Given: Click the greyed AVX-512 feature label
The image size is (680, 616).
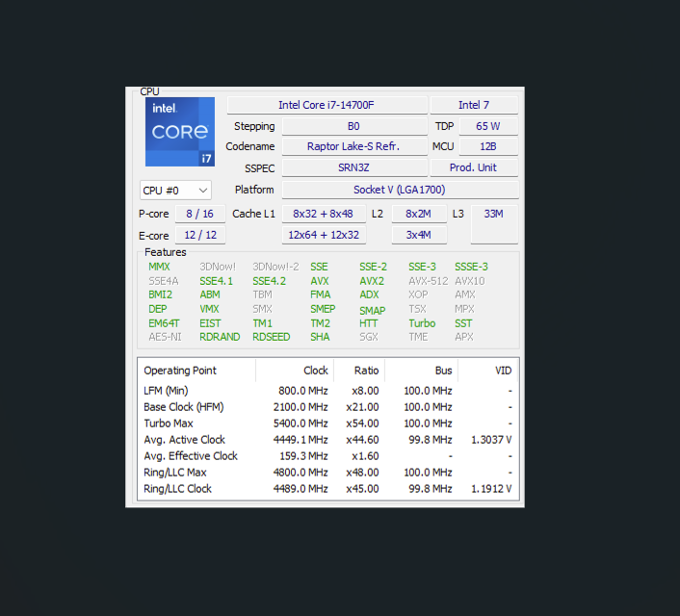Looking at the screenshot, I should [428, 281].
